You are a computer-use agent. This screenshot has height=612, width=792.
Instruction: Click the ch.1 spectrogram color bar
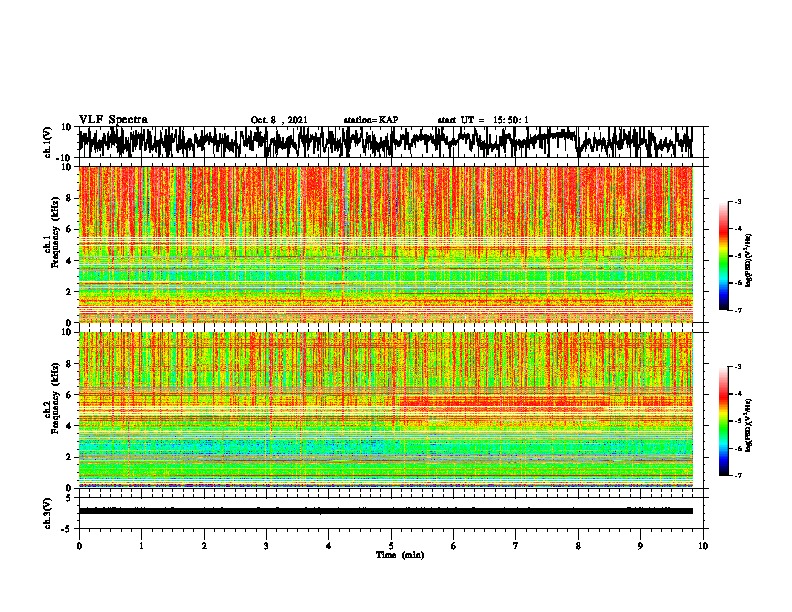(724, 256)
